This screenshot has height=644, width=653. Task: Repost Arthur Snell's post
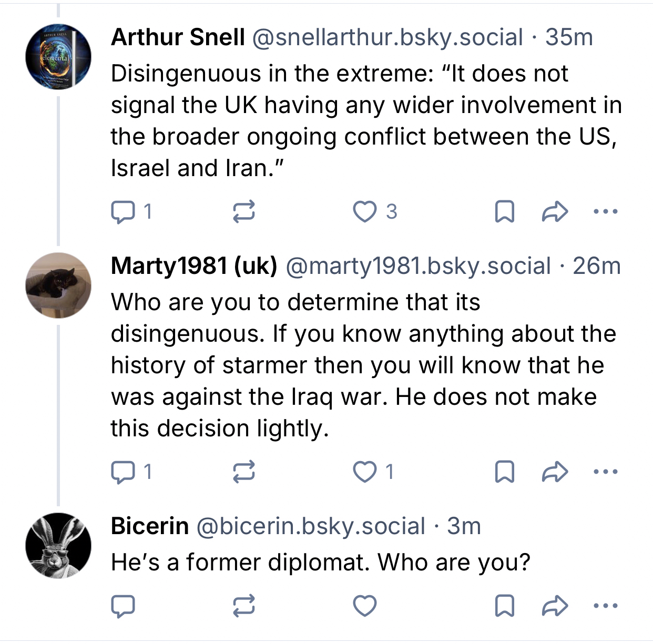(x=244, y=212)
